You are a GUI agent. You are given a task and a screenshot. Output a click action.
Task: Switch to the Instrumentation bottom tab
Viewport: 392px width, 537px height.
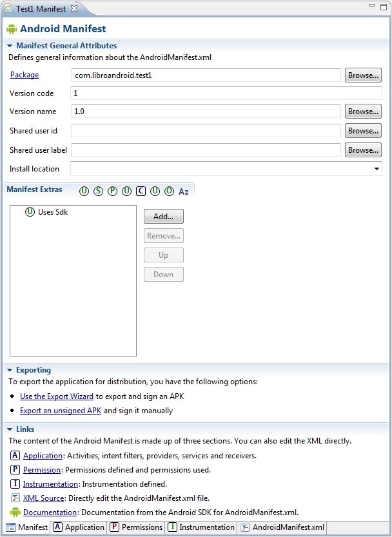click(201, 527)
